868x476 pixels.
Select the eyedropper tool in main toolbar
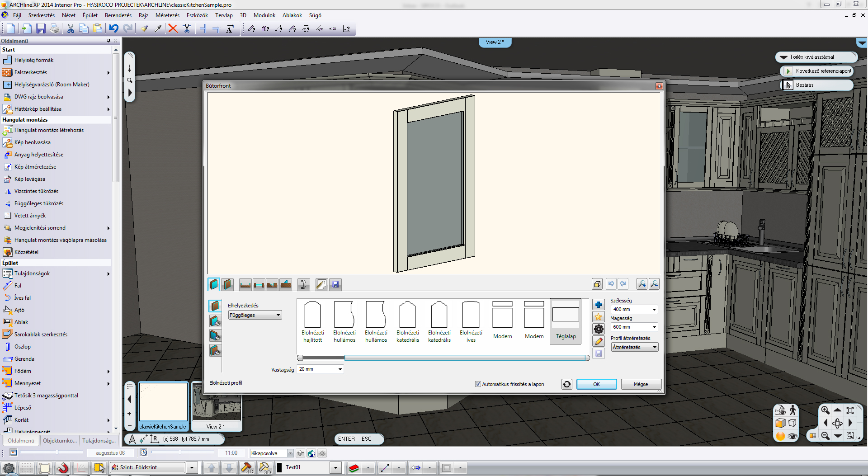click(x=158, y=29)
